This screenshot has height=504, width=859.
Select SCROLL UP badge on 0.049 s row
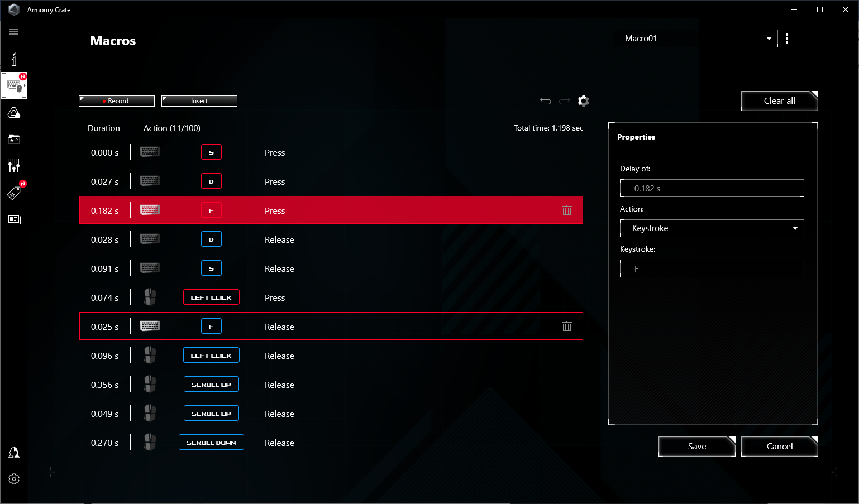click(211, 413)
